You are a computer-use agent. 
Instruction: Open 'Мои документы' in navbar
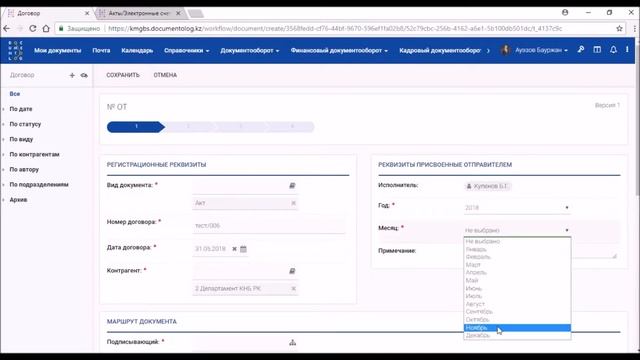[x=58, y=51]
